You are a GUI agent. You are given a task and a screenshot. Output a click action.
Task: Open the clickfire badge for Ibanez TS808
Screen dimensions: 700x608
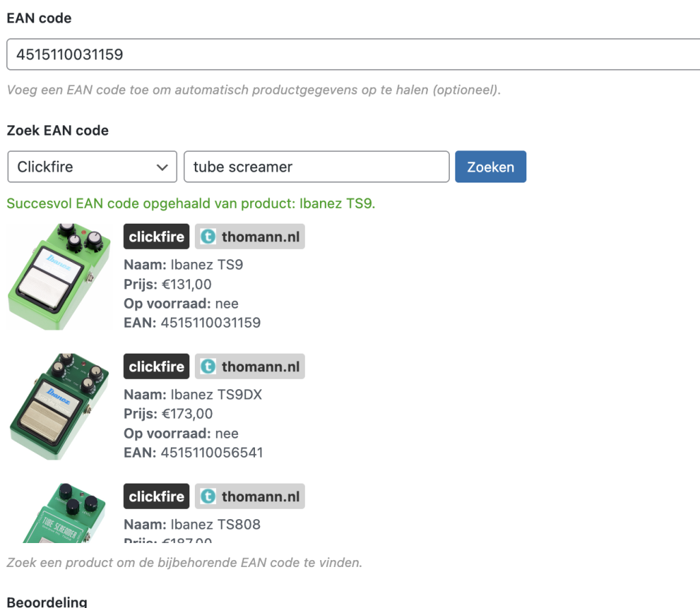click(x=157, y=497)
